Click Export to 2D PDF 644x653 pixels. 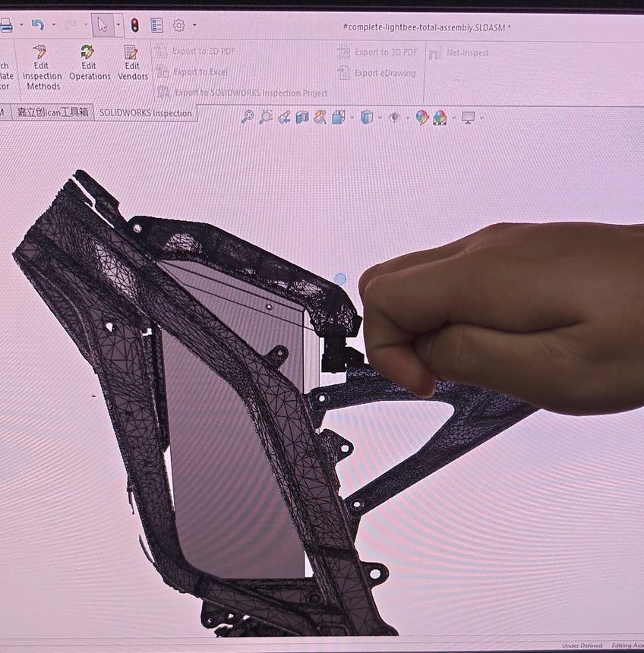pos(195,51)
